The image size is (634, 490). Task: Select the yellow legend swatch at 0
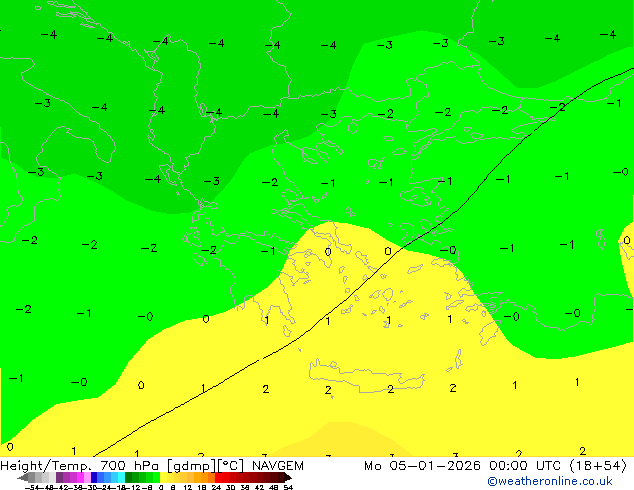[163, 477]
